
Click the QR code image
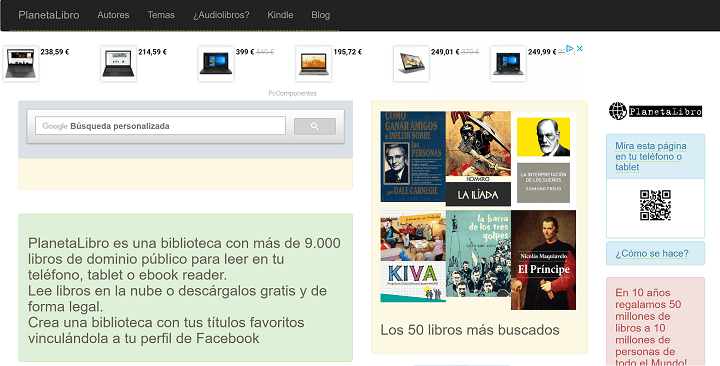pyautogui.click(x=655, y=205)
